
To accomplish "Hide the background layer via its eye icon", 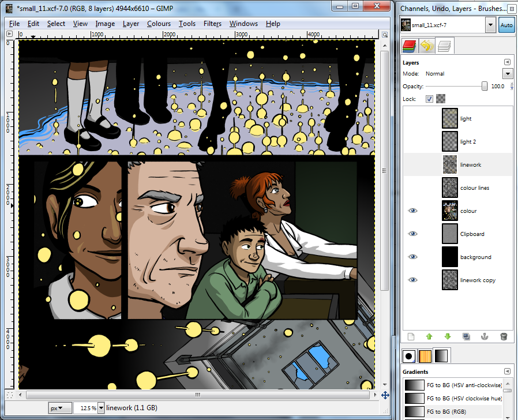I will [412, 257].
